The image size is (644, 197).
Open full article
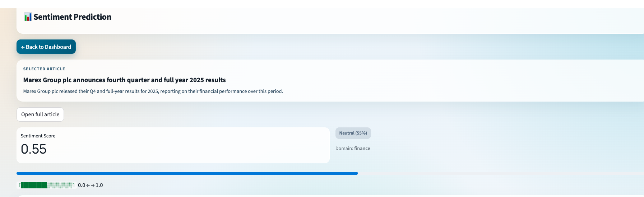tap(40, 114)
